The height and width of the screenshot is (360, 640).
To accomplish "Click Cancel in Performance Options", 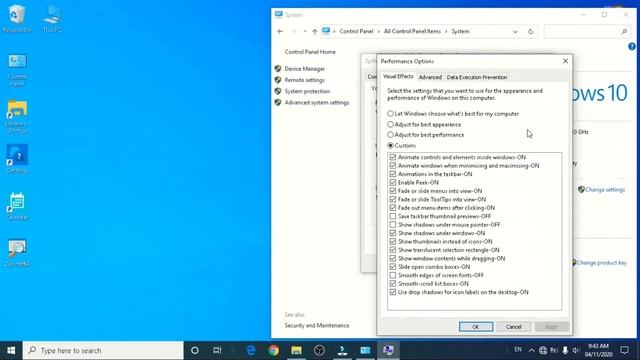I will 513,327.
